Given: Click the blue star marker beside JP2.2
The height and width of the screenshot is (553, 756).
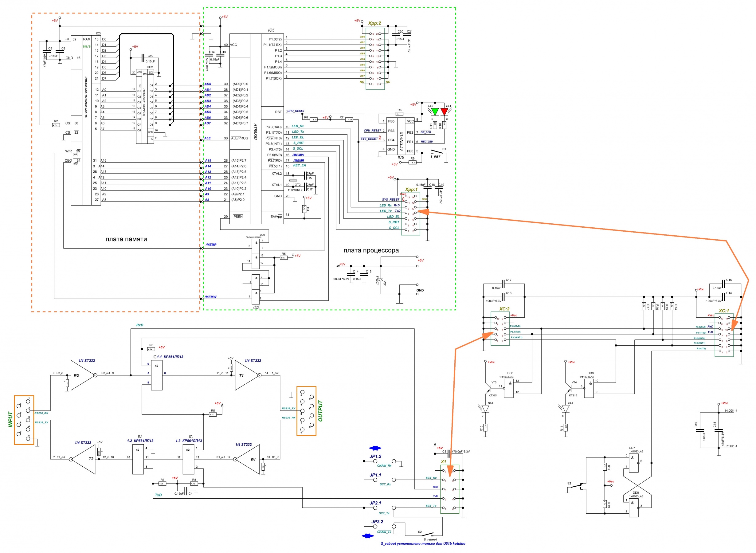Looking at the screenshot, I should tap(368, 536).
